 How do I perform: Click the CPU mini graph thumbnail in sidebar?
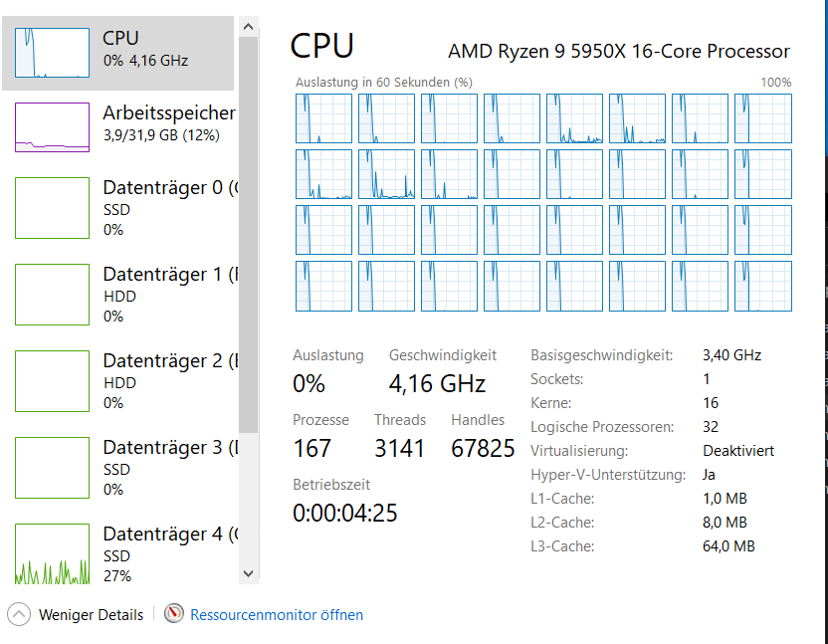pyautogui.click(x=53, y=53)
